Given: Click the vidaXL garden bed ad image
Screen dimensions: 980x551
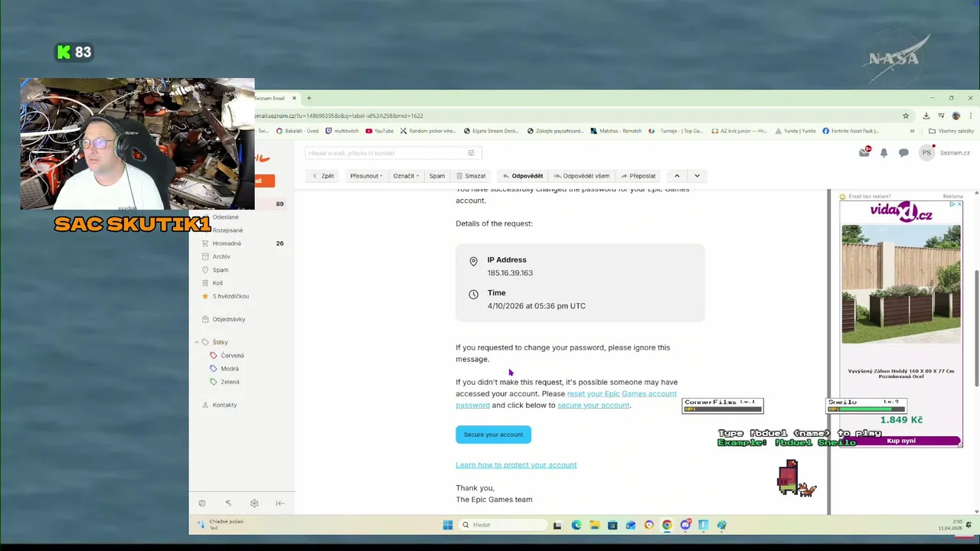Looking at the screenshot, I should (x=901, y=285).
